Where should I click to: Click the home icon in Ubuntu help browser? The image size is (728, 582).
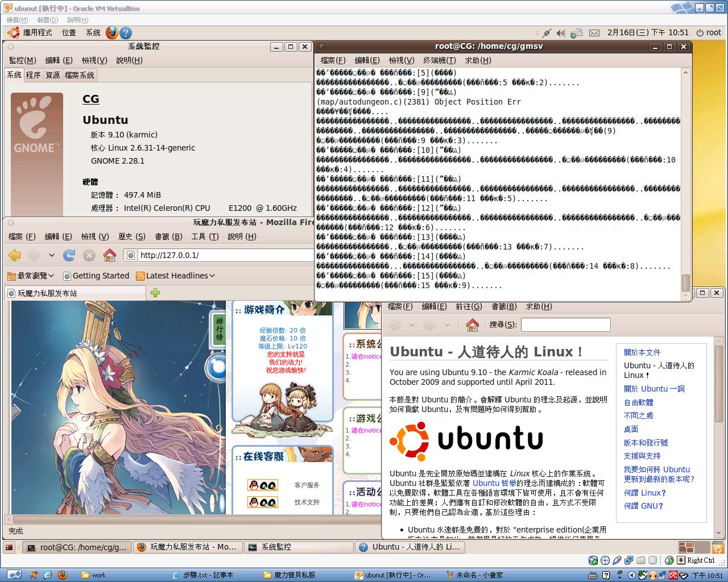(x=472, y=325)
